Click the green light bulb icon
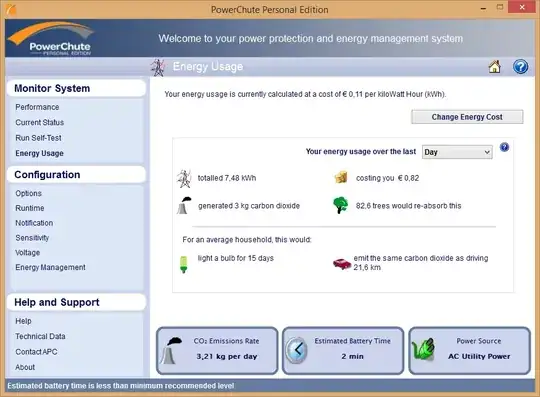 coord(184,264)
